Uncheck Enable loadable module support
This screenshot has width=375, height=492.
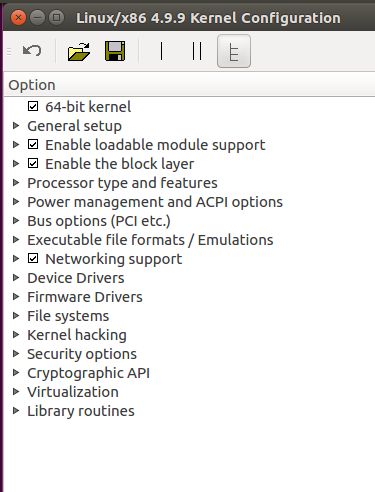coord(33,144)
